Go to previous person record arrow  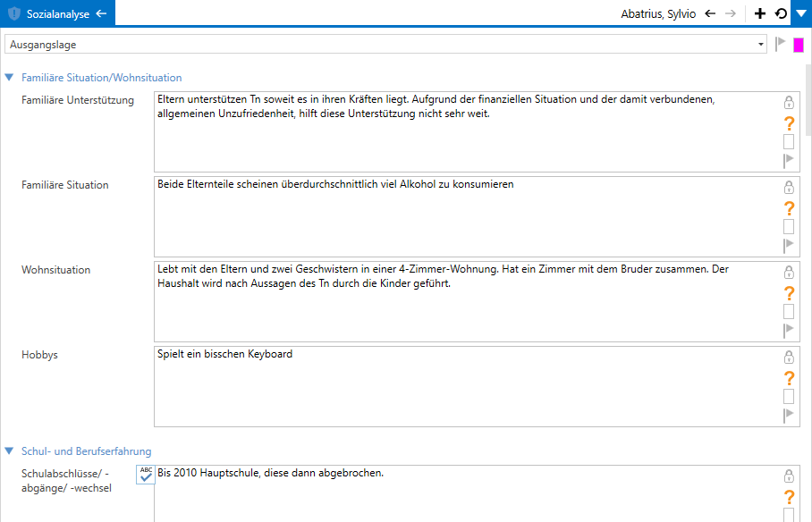click(x=710, y=13)
